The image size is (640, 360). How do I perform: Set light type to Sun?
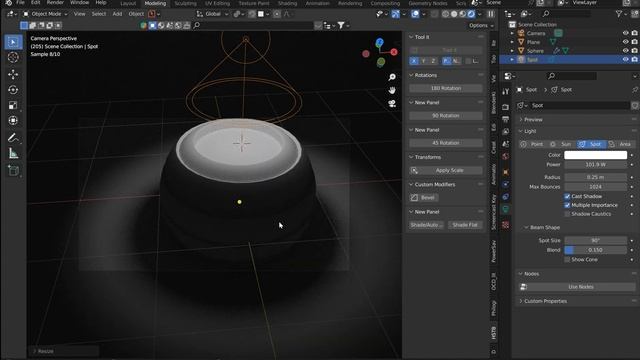(x=562, y=144)
